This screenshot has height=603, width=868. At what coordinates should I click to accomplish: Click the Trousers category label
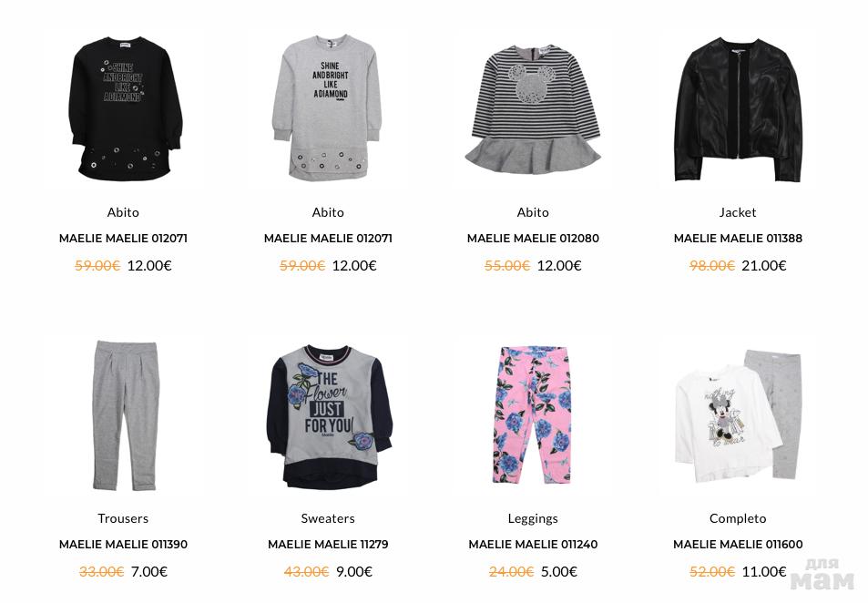[124, 518]
